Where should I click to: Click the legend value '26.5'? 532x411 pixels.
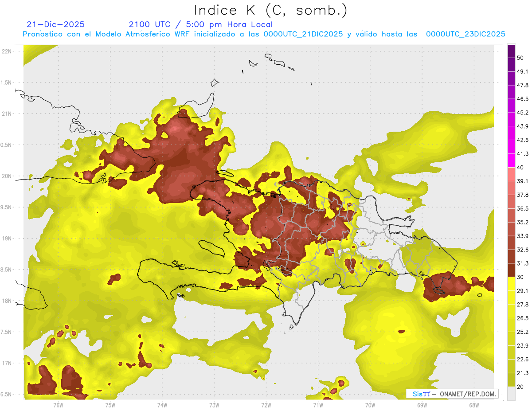tap(523, 318)
